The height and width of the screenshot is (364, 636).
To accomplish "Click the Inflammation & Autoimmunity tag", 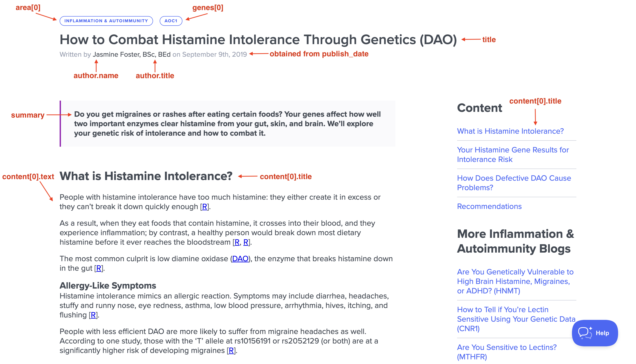I will 106,21.
